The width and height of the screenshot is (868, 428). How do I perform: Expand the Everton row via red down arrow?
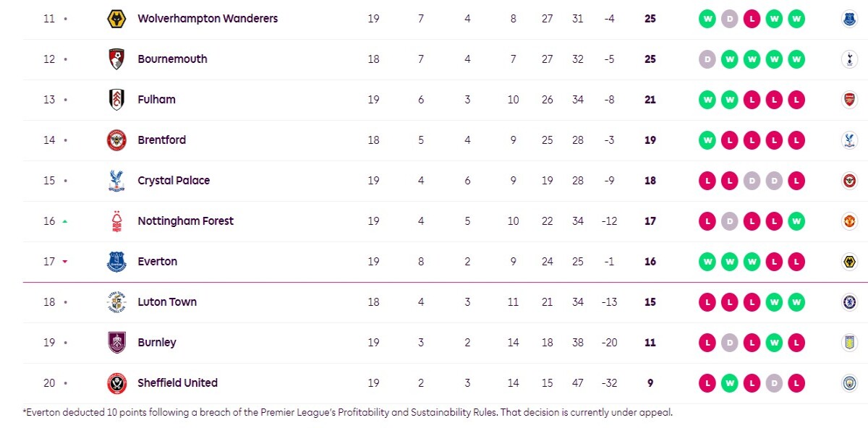click(65, 262)
